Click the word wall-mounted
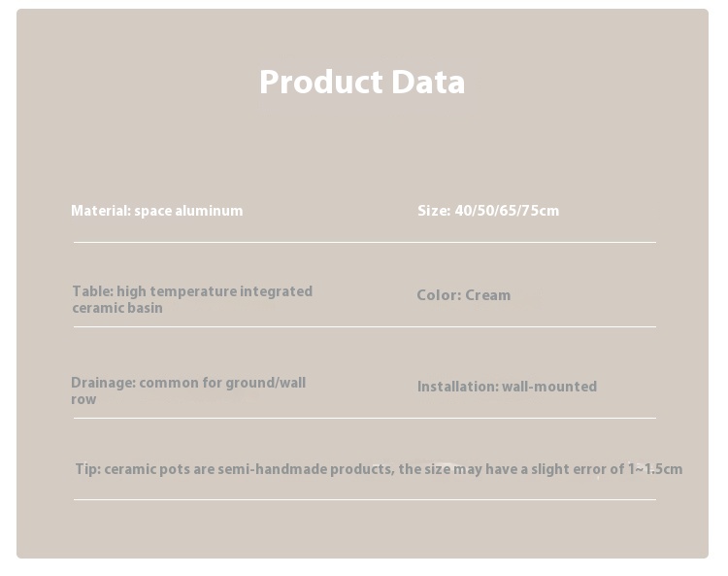728x576 pixels. click(x=549, y=387)
